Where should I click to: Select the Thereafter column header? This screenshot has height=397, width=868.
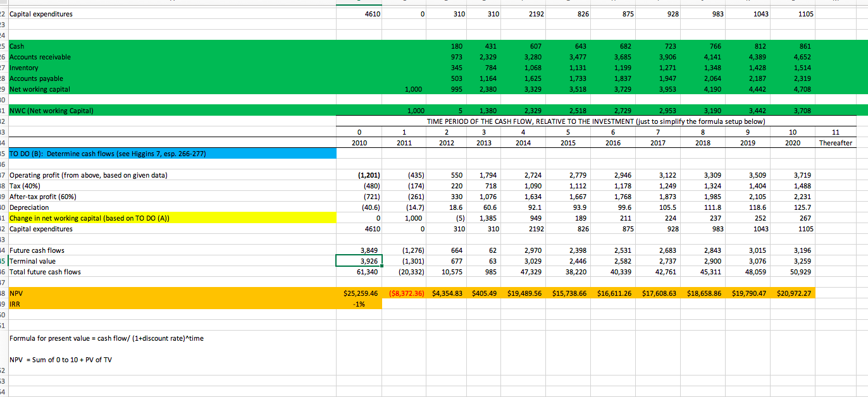(x=836, y=143)
